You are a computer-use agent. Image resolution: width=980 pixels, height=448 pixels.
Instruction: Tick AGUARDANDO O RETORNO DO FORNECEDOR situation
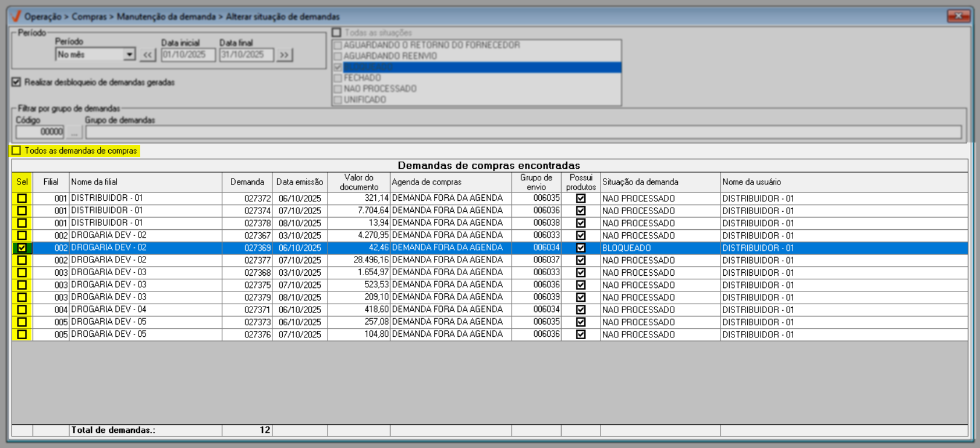click(338, 45)
